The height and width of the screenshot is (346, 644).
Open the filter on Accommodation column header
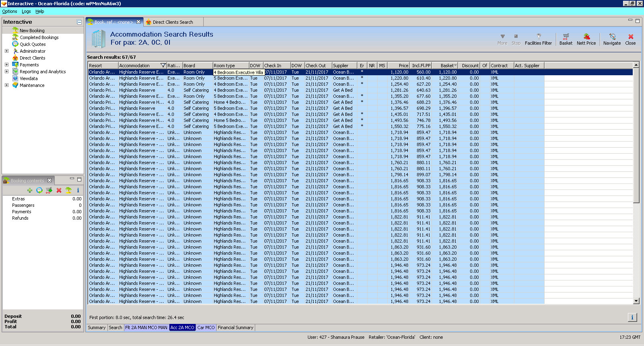(163, 66)
